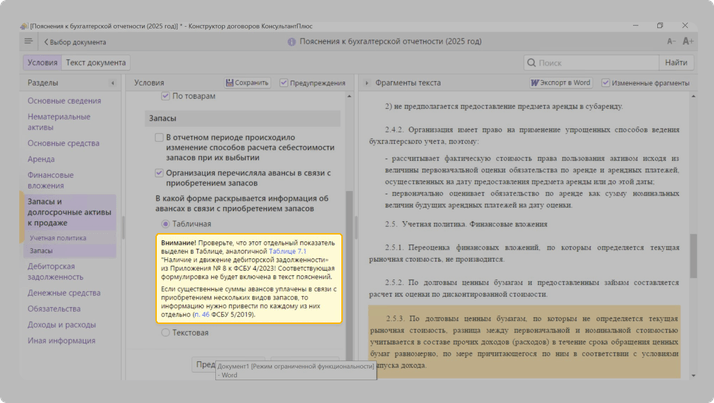Open Основные средства section
The width and height of the screenshot is (714, 403).
coord(63,143)
